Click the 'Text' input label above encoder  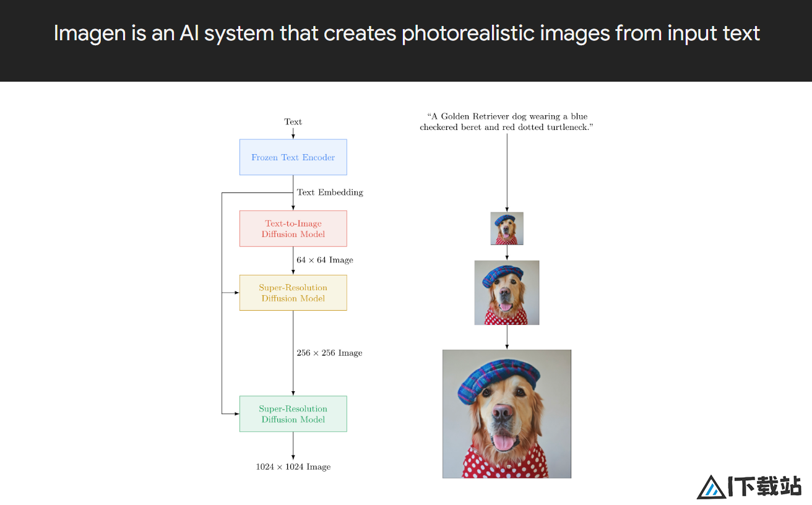click(x=293, y=122)
